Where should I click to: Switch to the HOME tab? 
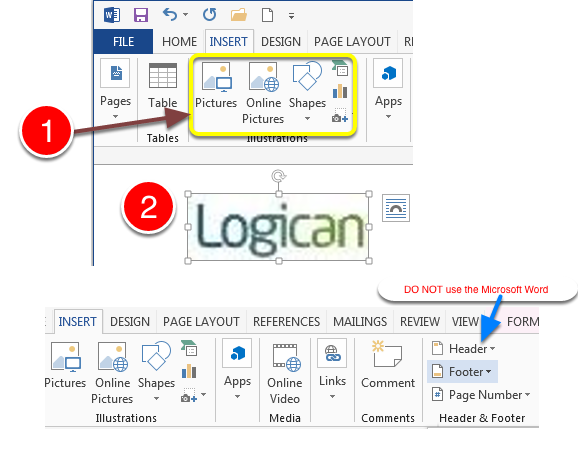tap(180, 42)
